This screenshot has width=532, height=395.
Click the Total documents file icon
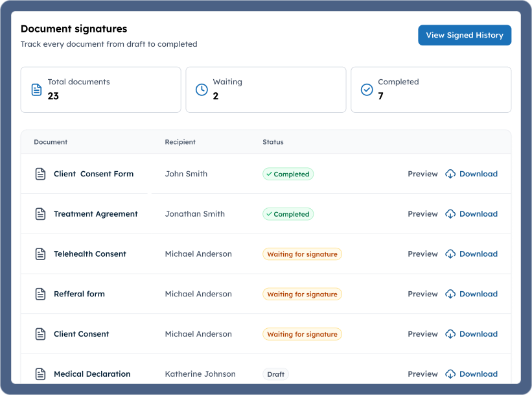pyautogui.click(x=37, y=90)
